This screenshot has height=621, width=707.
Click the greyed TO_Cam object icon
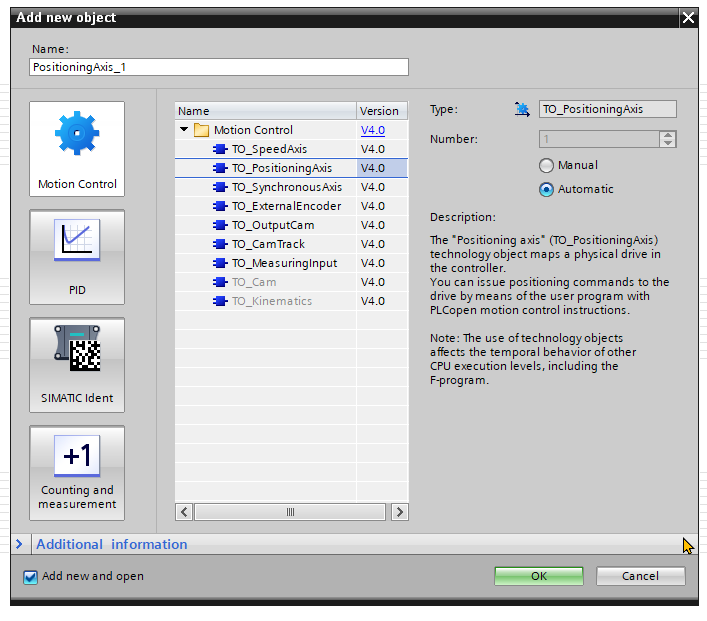[220, 282]
